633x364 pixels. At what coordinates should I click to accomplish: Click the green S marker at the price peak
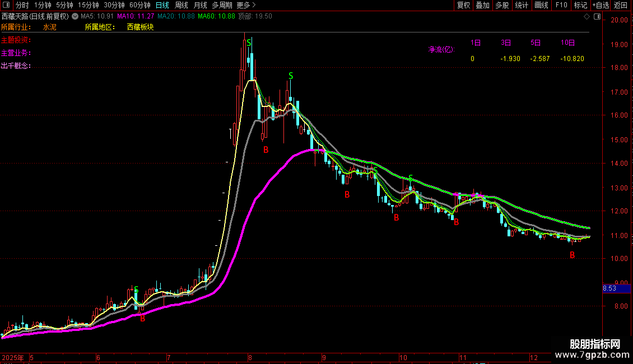(249, 42)
